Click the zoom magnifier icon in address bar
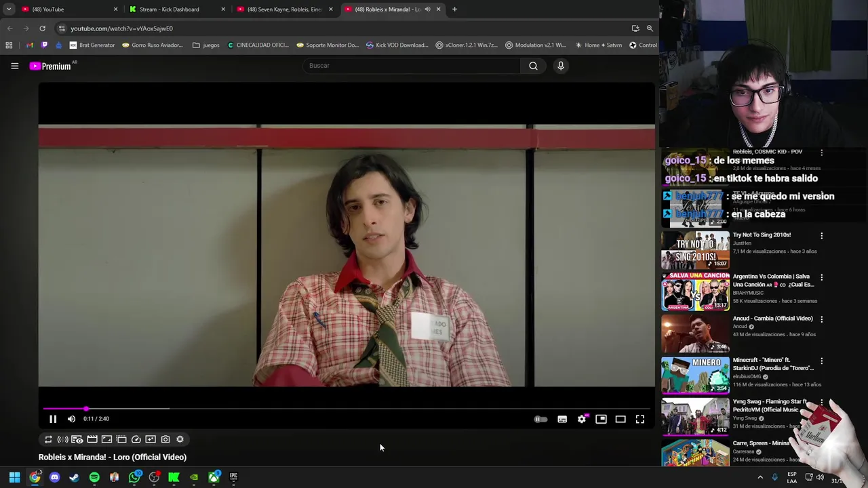This screenshot has width=868, height=488. click(x=650, y=28)
